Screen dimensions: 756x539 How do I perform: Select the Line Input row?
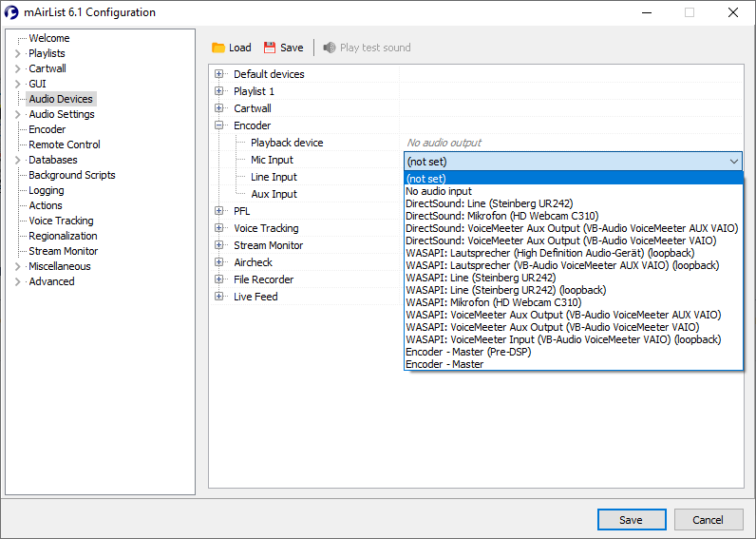274,177
